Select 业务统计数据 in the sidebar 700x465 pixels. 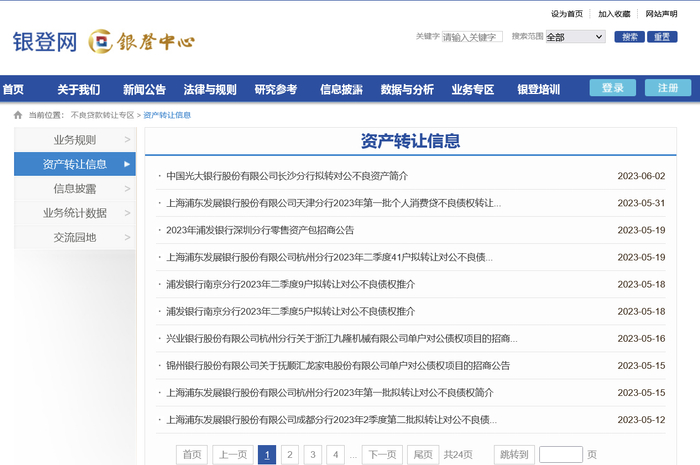pos(75,213)
